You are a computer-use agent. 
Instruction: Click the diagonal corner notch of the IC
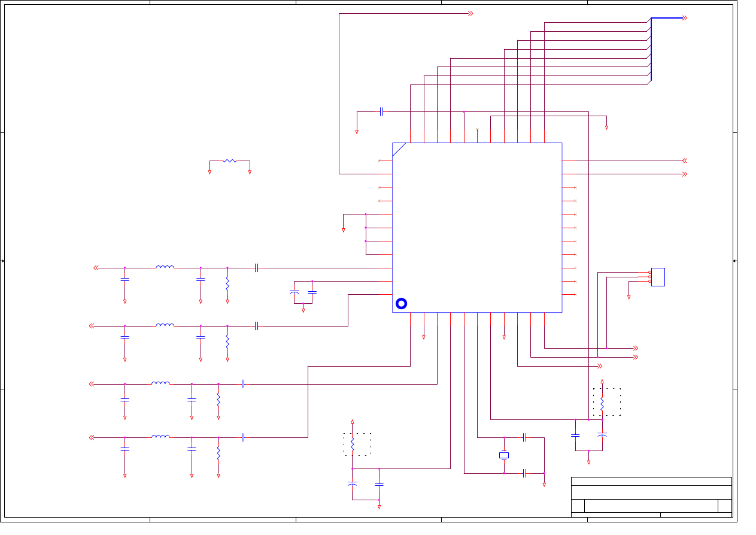[399, 149]
